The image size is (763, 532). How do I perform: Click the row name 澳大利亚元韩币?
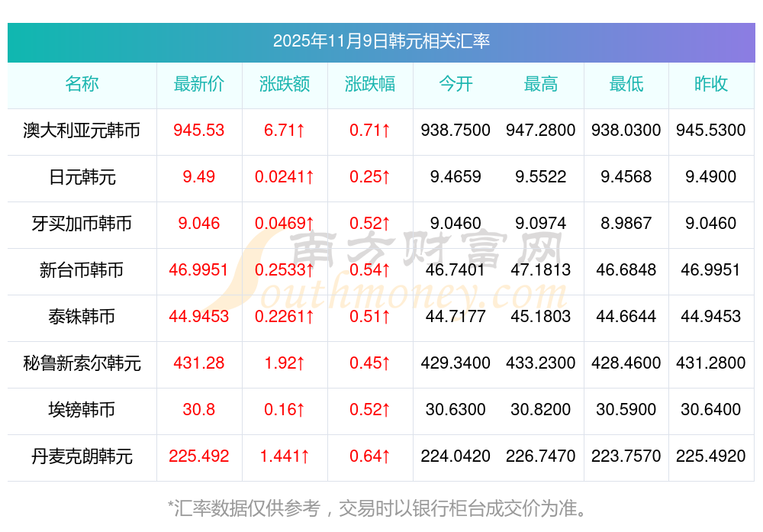(82, 131)
